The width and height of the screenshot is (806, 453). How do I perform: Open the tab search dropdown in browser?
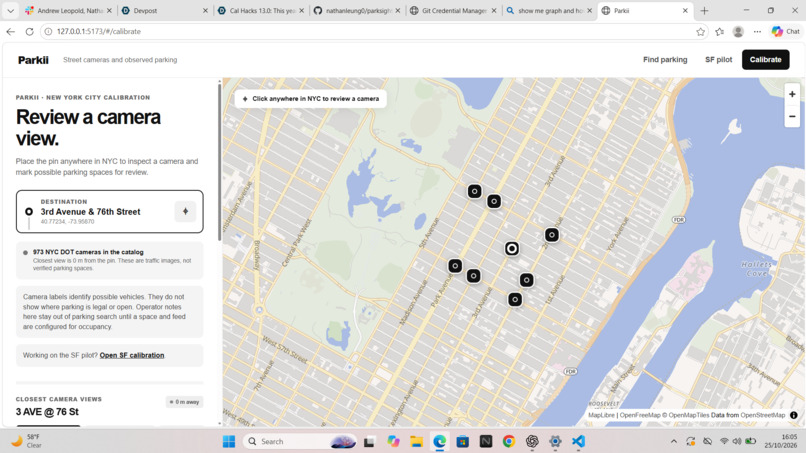(x=10, y=10)
